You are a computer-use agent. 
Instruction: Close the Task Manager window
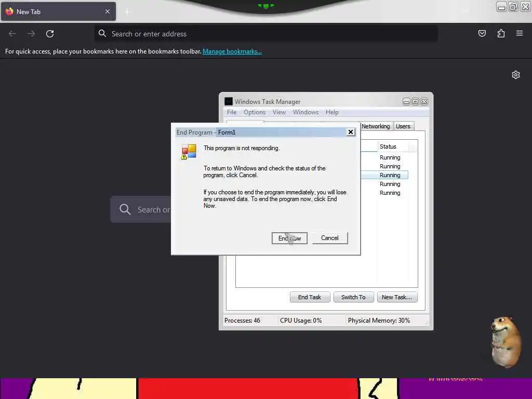(424, 101)
